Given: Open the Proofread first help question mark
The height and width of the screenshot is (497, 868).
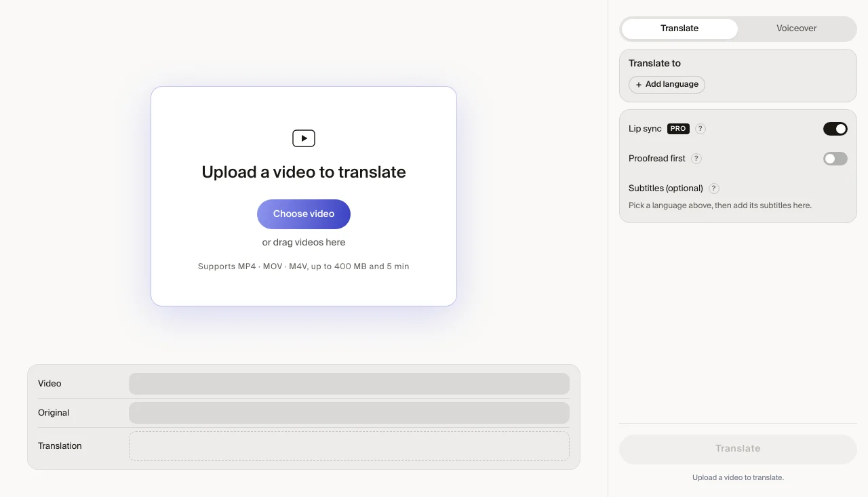Looking at the screenshot, I should tap(696, 159).
